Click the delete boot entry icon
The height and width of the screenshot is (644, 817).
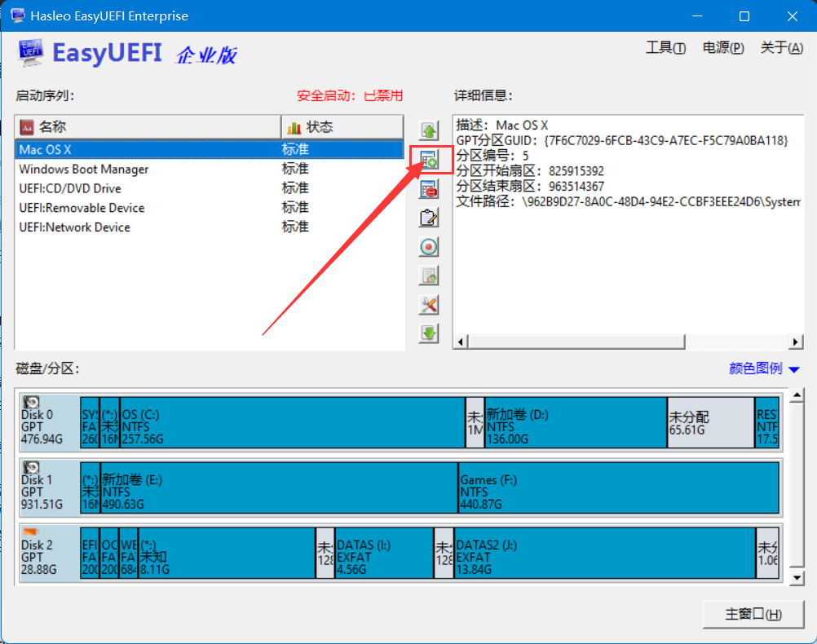tap(429, 189)
